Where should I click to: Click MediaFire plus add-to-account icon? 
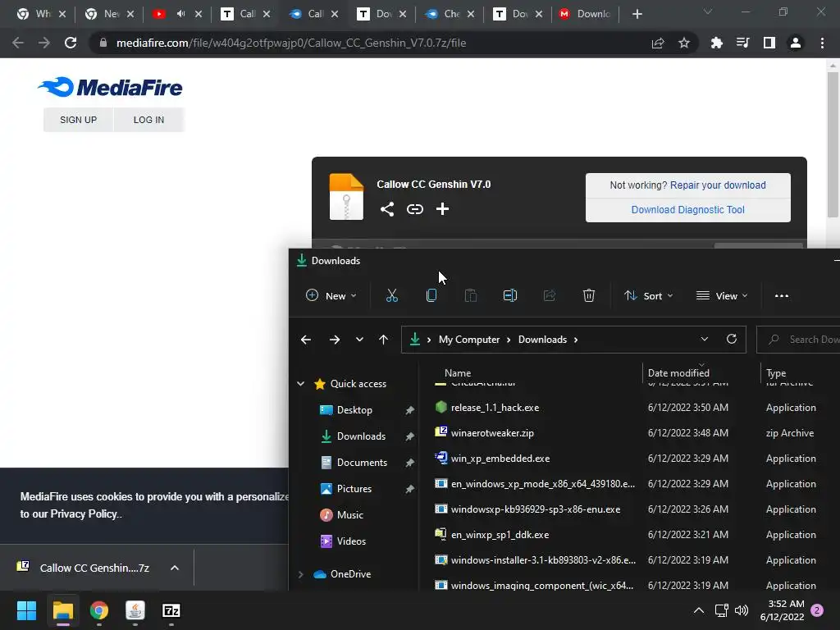coord(442,209)
